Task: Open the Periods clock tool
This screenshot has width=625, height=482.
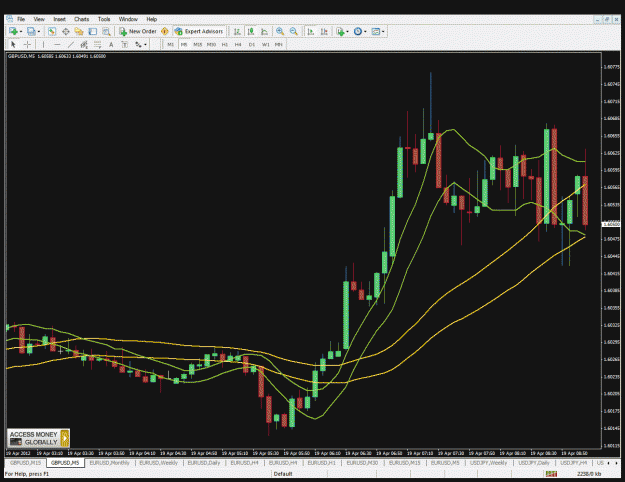Action: tap(358, 31)
